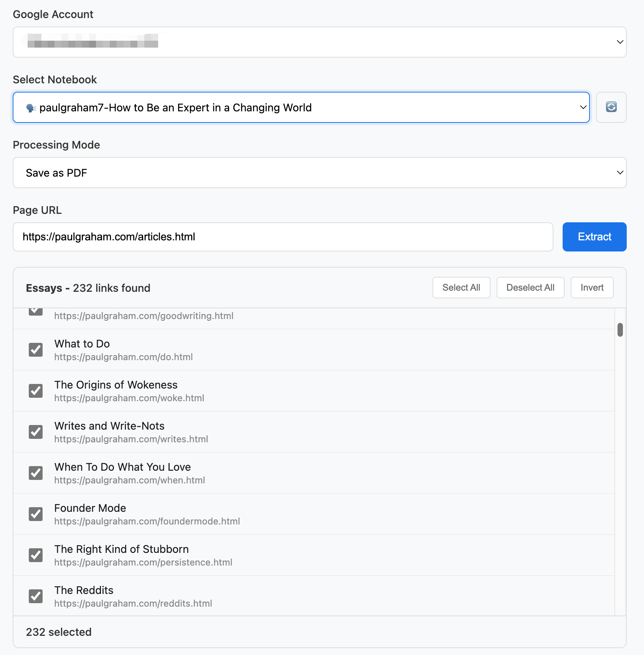Click the essays list scrollbar thumb
This screenshot has height=655, width=644.
click(x=620, y=330)
